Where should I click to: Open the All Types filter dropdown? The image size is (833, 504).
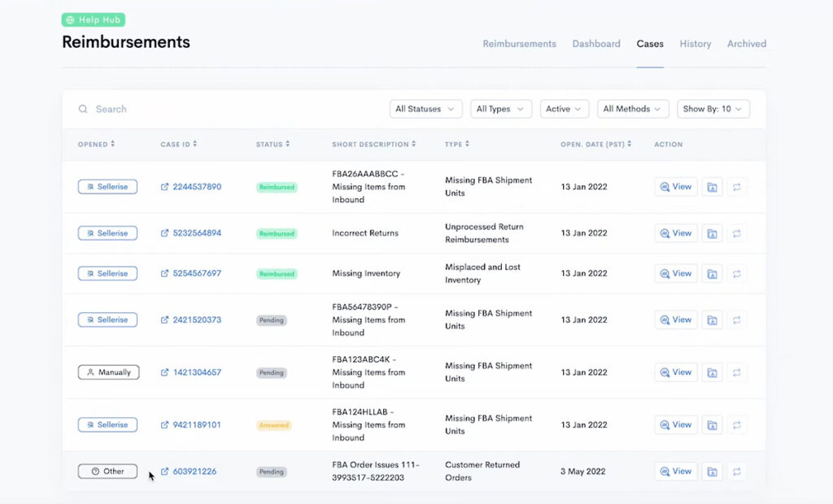tap(500, 108)
